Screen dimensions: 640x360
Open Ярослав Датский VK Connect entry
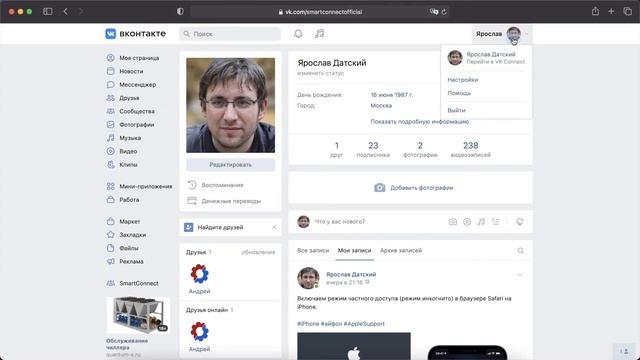tap(486, 58)
